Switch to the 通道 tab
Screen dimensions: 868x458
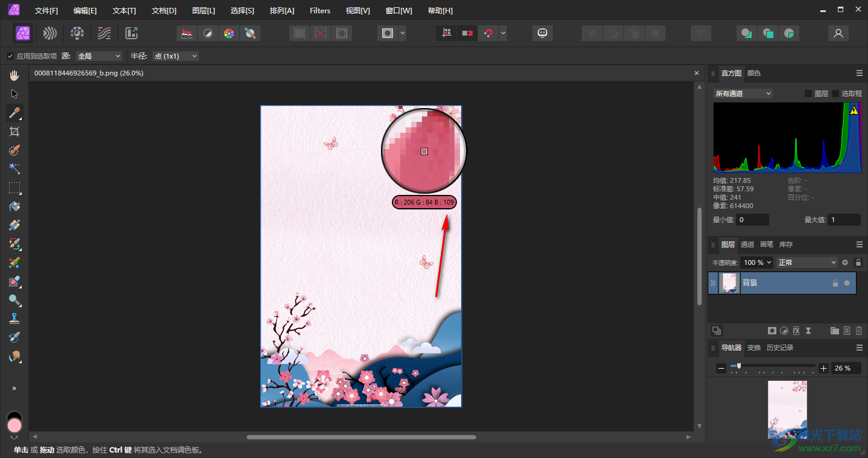click(747, 244)
